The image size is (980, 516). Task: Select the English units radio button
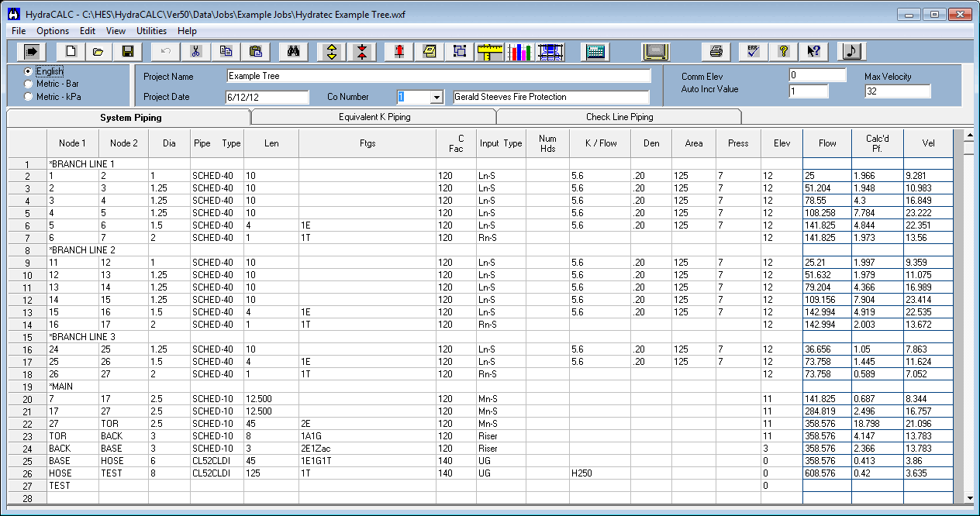tap(29, 71)
